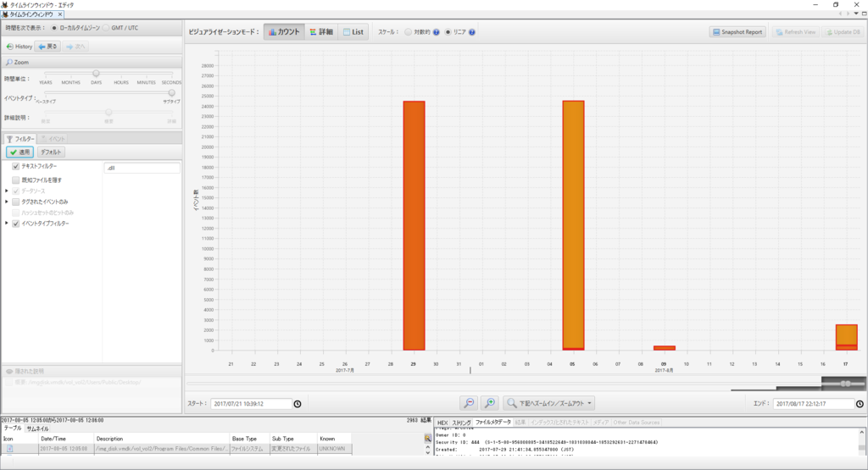Switch visualization to カウント mode
Viewport: 868px width, 470px height.
[284, 32]
